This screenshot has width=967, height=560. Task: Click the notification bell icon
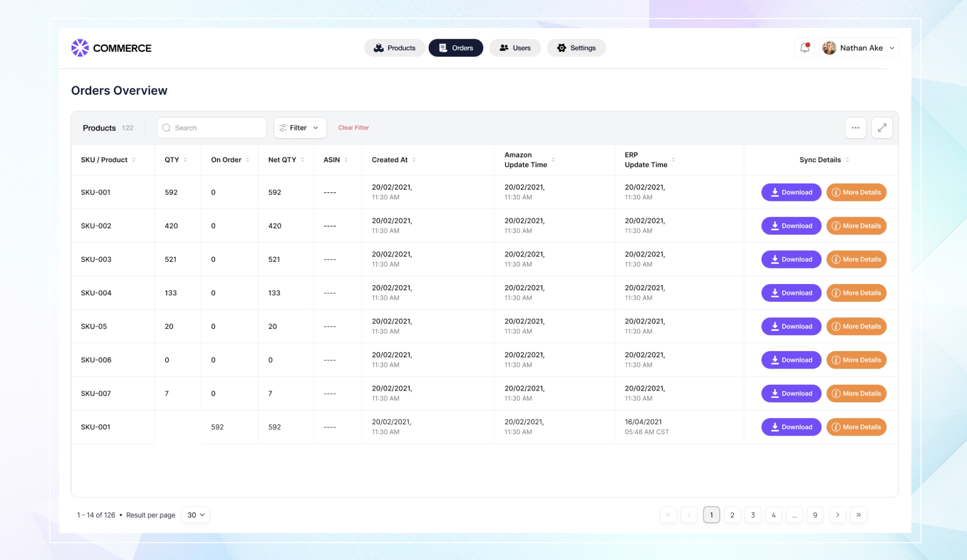click(804, 48)
